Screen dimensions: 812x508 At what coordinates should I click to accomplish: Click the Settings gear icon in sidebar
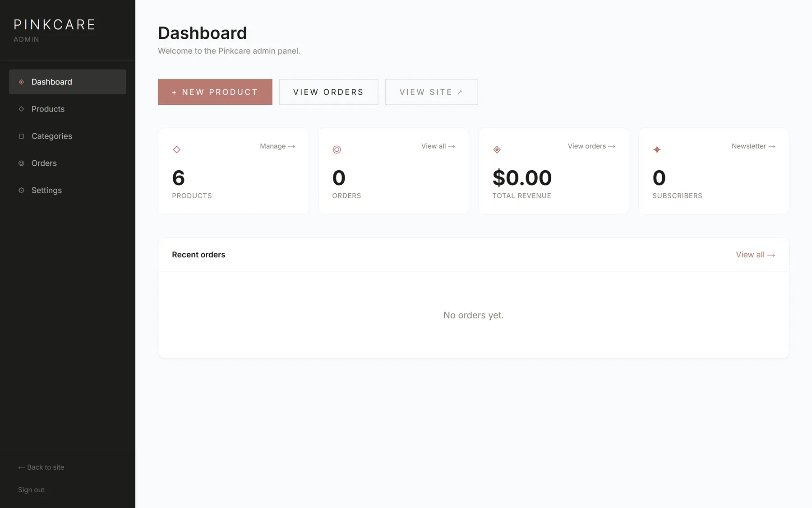(x=21, y=190)
